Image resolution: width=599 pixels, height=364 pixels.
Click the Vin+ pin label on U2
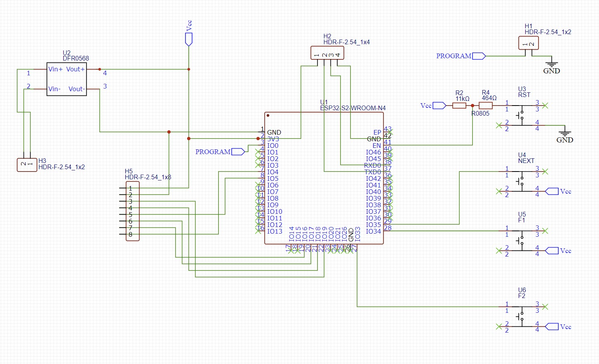coord(56,69)
